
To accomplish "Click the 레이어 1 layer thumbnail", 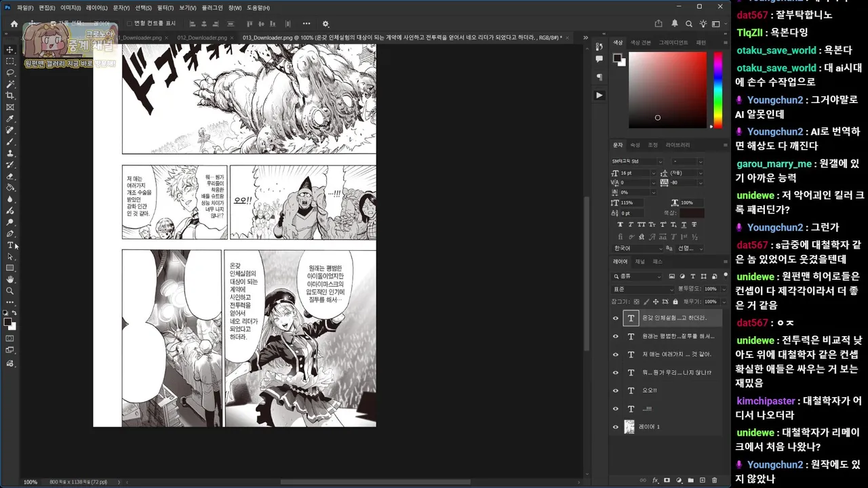I will 629,427.
